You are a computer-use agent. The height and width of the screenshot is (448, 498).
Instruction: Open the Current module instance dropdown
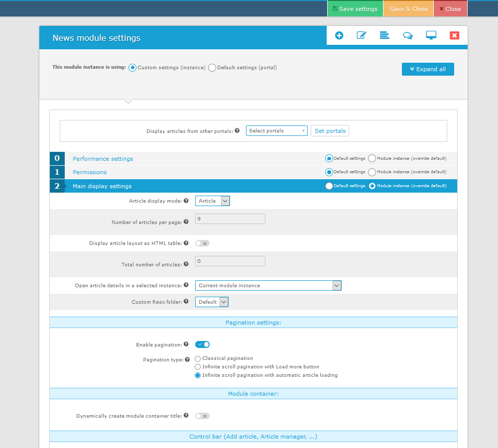point(268,286)
